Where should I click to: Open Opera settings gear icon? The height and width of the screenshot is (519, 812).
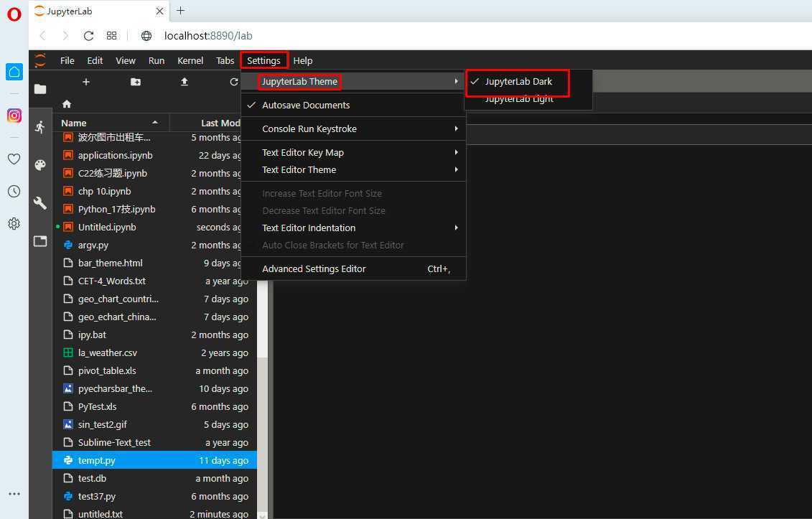pos(14,223)
